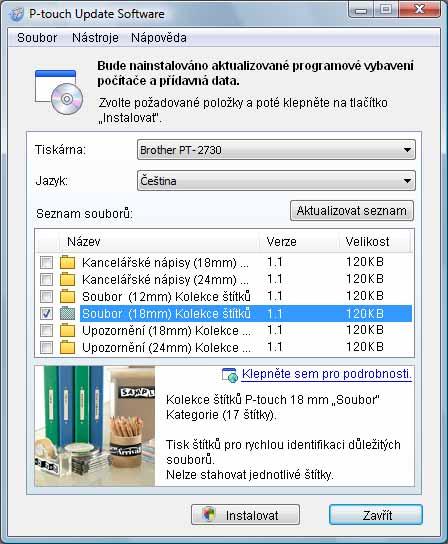Select the Kancelářské nápisy (24mm) row text
Screen dimensions: 448x544
coord(165,280)
